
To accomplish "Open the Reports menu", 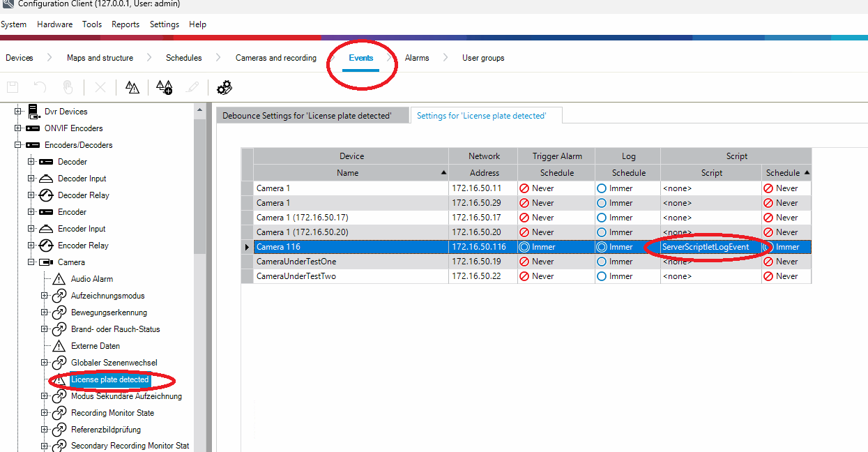I will (125, 24).
